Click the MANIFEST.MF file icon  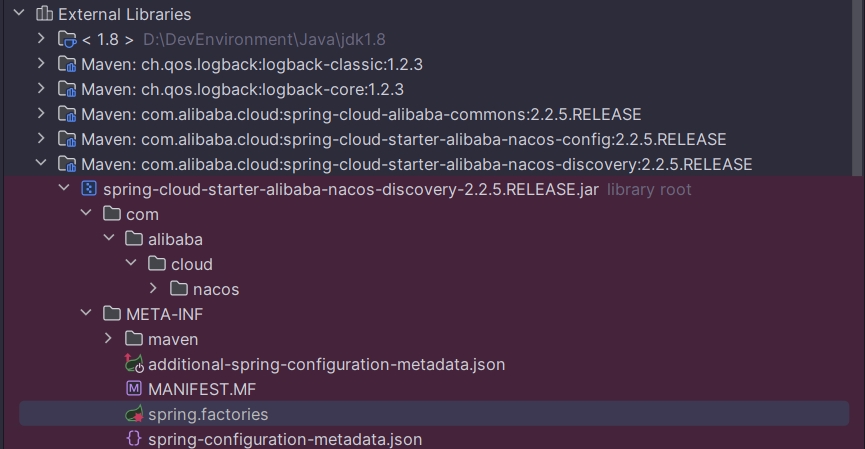134,389
